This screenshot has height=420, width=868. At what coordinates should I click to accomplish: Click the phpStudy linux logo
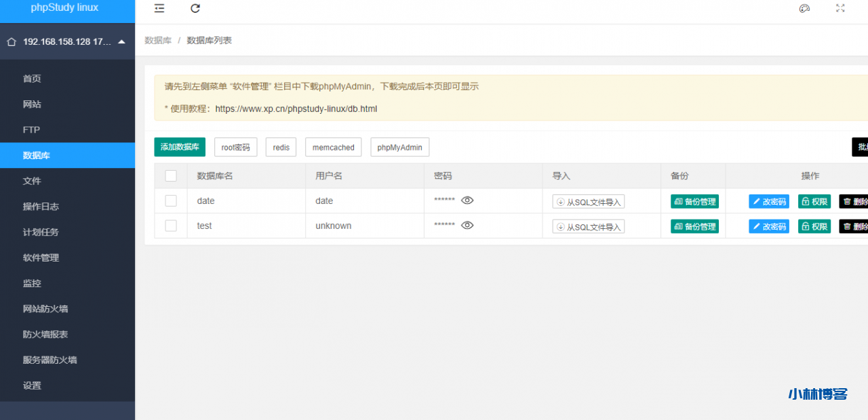64,7
